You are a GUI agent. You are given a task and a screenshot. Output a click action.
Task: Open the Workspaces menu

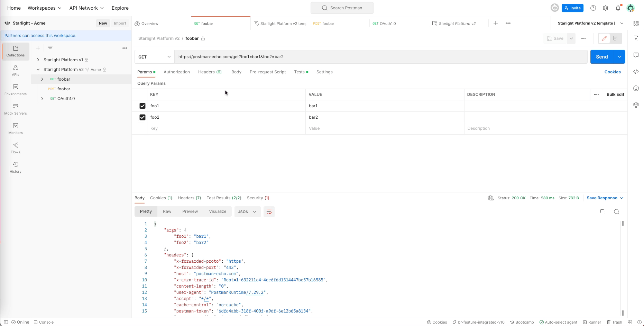[x=45, y=8]
